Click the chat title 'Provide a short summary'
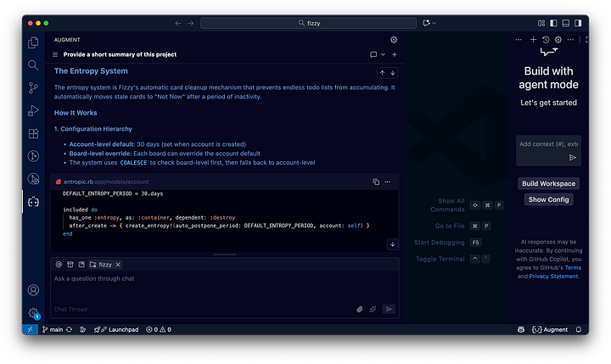The height and width of the screenshot is (364, 611). point(120,54)
